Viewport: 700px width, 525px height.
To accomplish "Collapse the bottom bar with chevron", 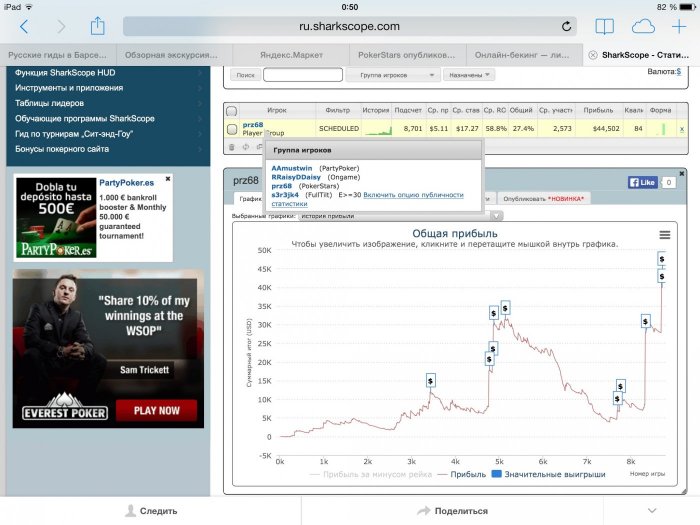I will [652, 511].
